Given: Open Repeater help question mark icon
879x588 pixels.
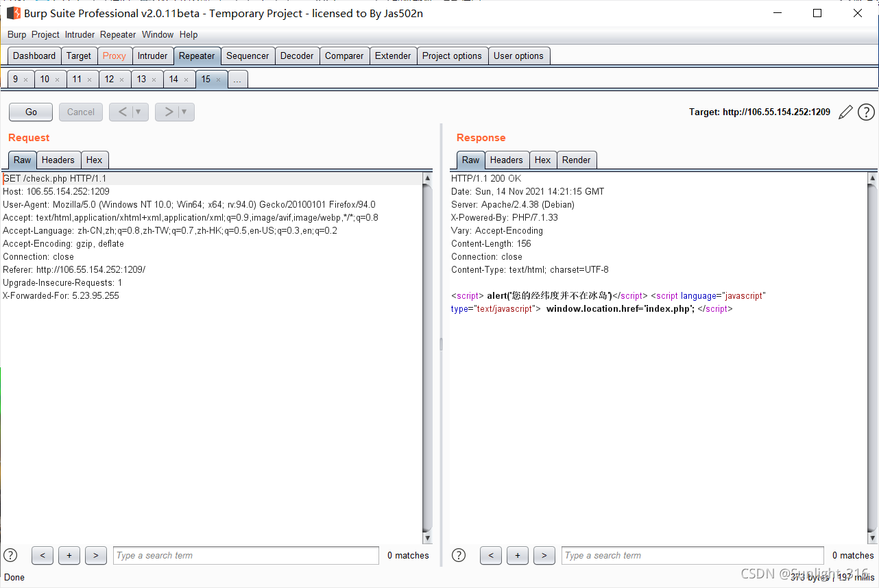Looking at the screenshot, I should (x=866, y=112).
